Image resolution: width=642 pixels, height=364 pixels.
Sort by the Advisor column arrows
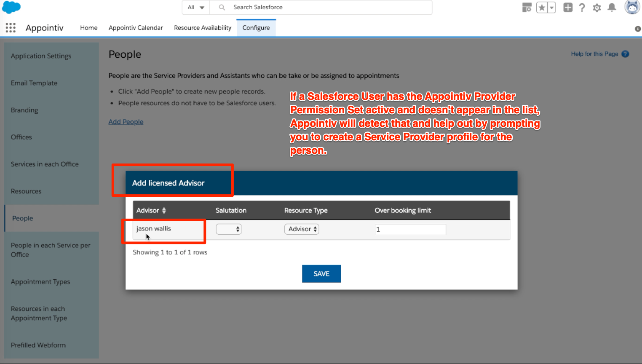164,211
